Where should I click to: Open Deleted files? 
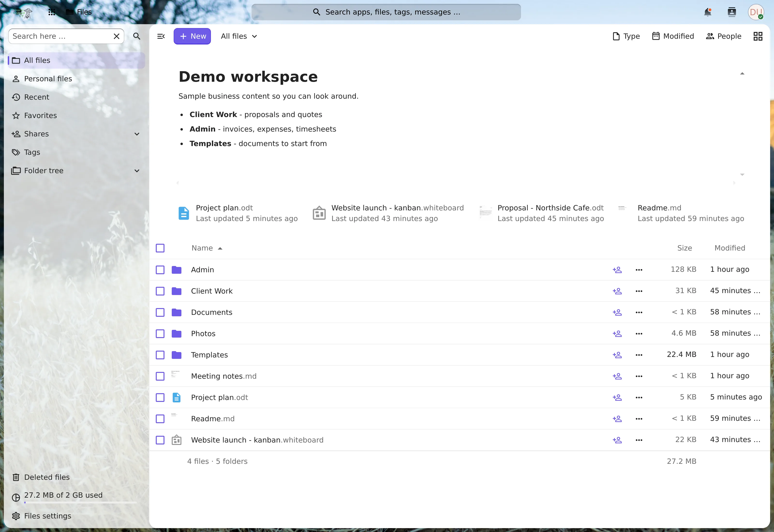click(x=76, y=477)
